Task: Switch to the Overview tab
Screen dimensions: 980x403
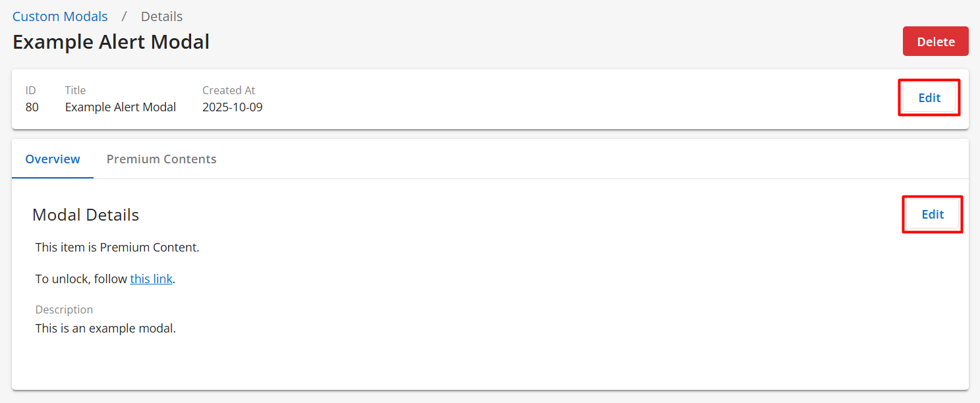Action: (53, 159)
